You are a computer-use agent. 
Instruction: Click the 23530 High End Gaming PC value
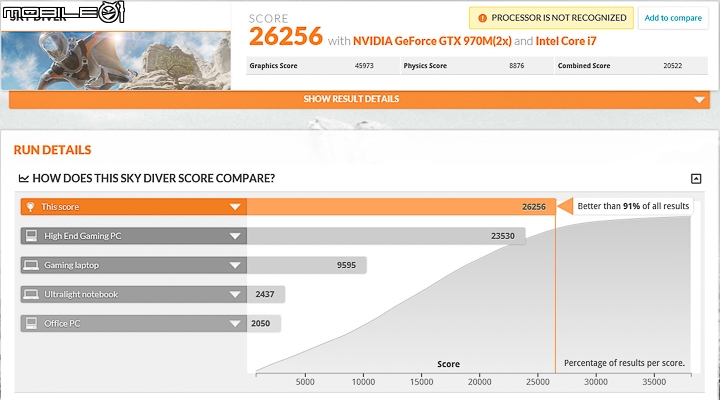pos(503,236)
